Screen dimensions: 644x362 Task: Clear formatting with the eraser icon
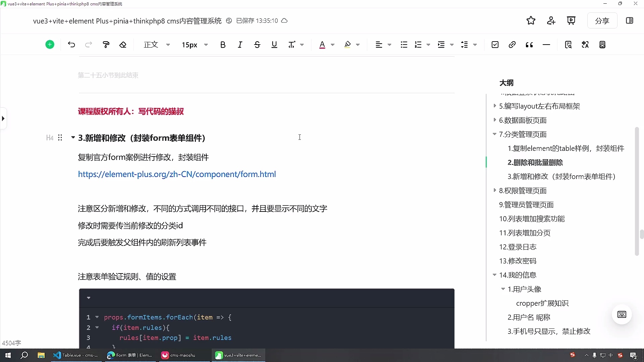[123, 45]
